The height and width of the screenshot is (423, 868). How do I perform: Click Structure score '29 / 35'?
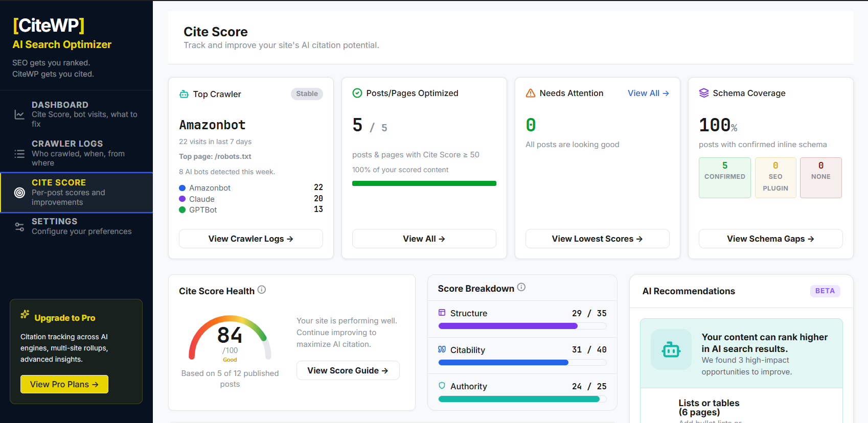point(589,313)
